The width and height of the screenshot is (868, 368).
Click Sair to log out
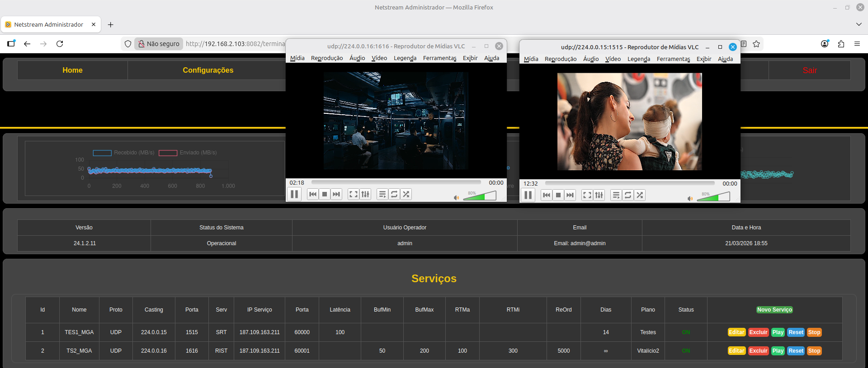[x=810, y=70]
